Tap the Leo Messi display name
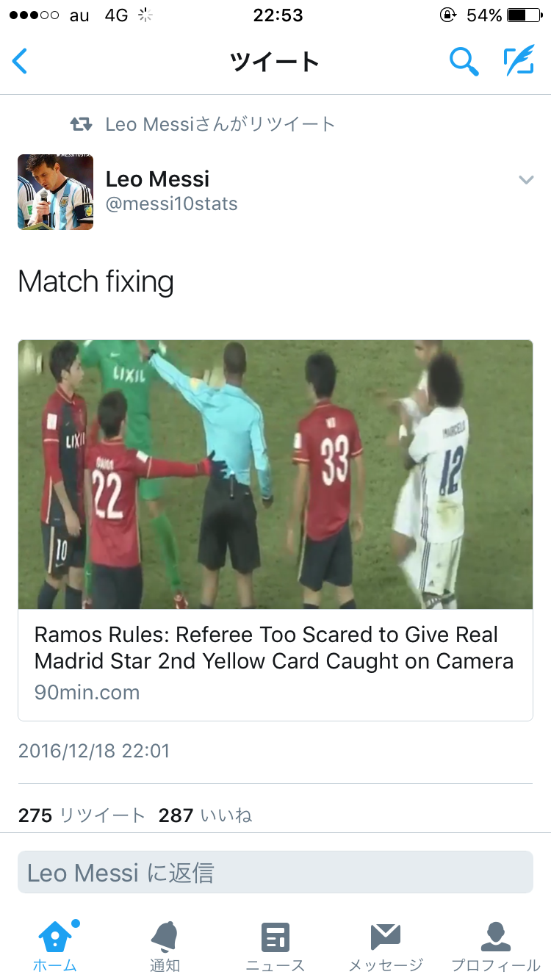Screen dimensions: 551x980 click(158, 179)
